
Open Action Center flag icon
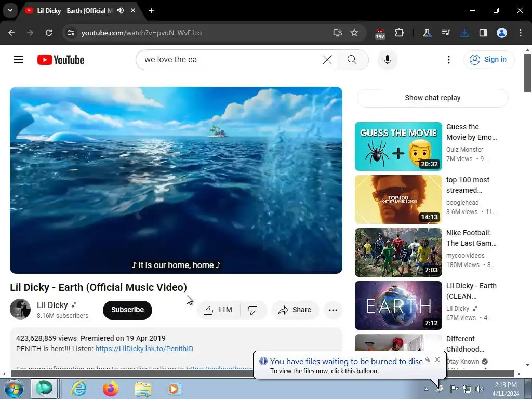coord(454,389)
